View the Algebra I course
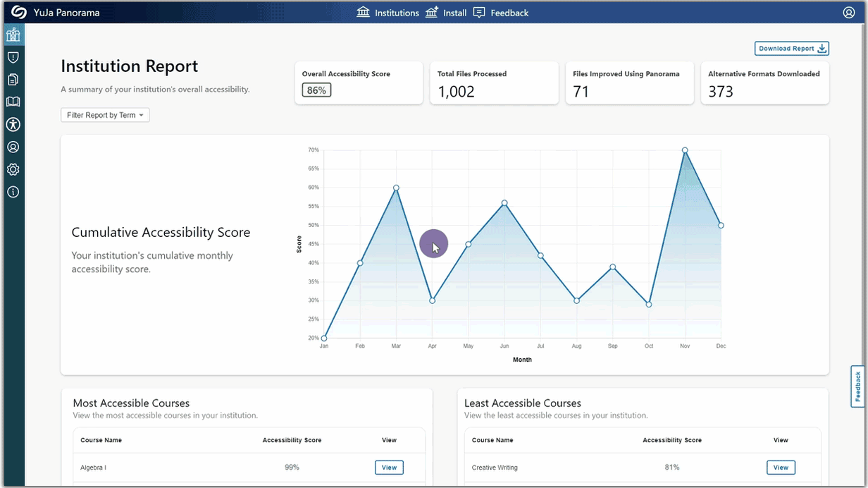This screenshot has height=488, width=868. click(x=389, y=468)
